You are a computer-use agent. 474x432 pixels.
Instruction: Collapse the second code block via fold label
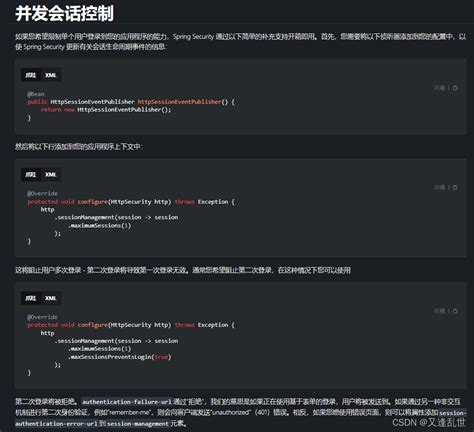click(439, 187)
